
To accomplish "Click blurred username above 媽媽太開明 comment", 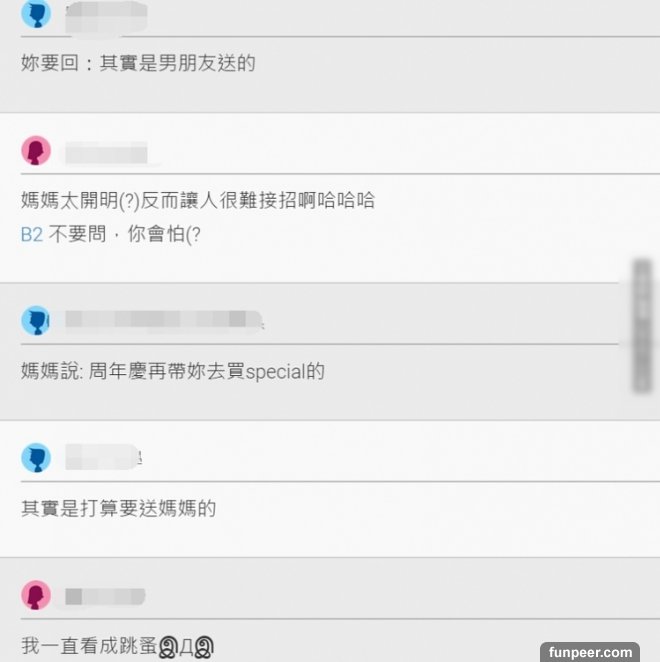I will [x=106, y=153].
